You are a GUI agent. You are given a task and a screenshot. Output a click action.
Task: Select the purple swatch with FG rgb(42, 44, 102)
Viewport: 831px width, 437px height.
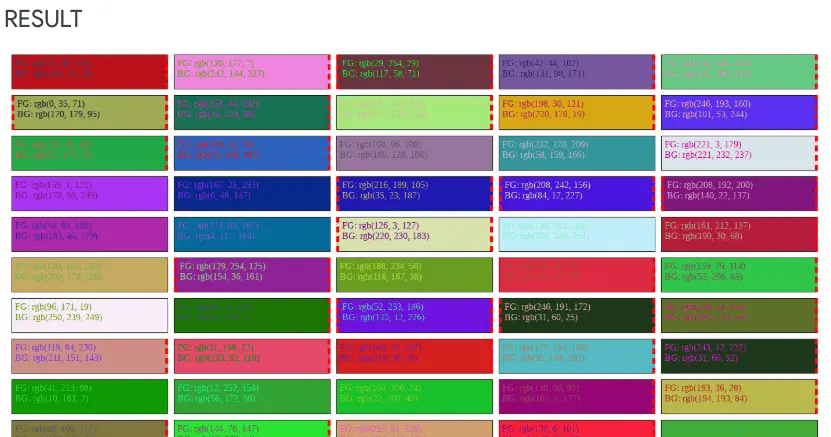(x=577, y=71)
